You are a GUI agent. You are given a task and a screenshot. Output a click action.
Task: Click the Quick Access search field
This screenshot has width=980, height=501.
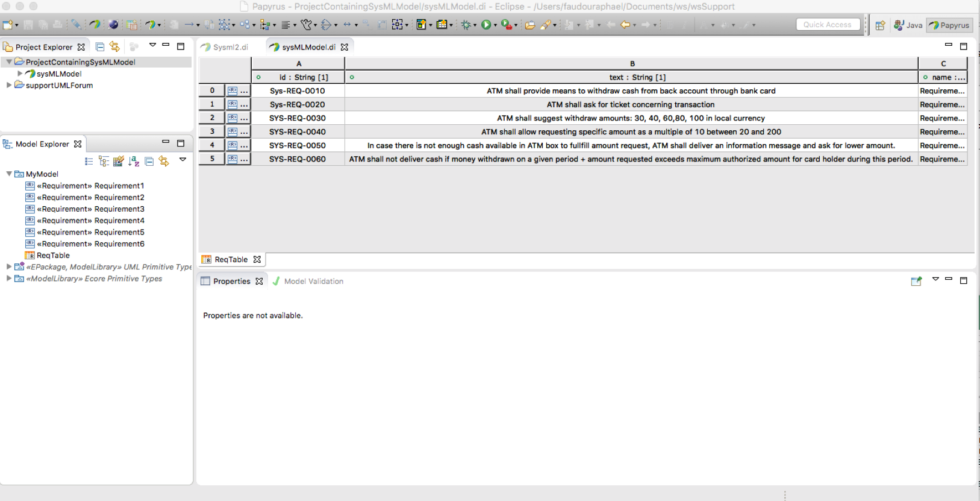pos(828,25)
